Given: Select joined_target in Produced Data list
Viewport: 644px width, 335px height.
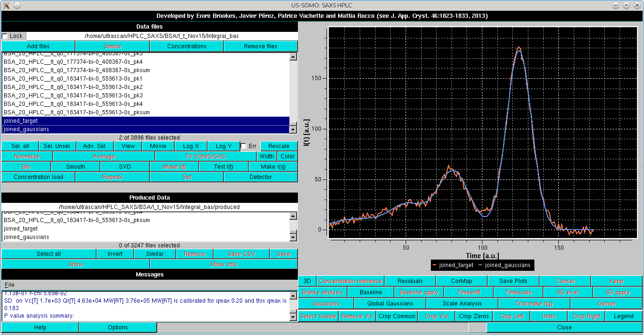Looking at the screenshot, I should (x=146, y=229).
